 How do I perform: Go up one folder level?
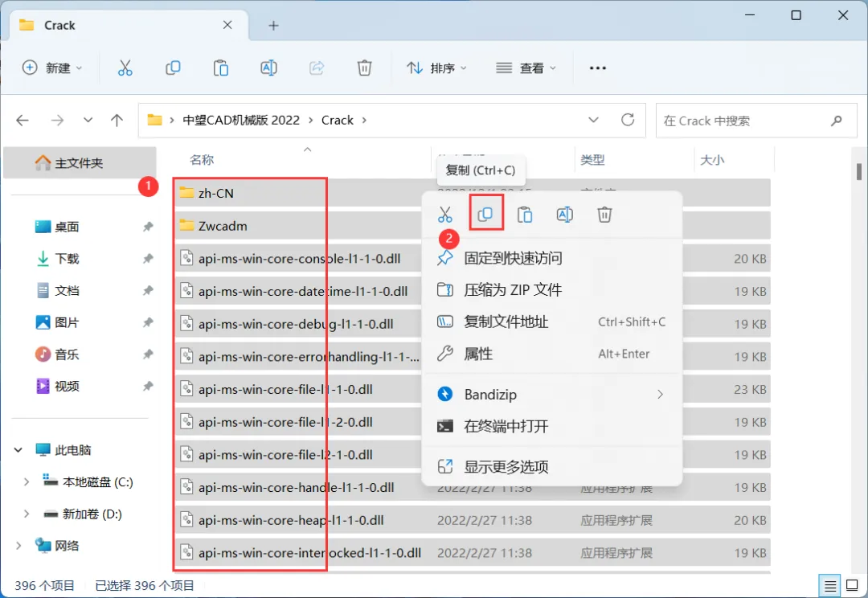click(117, 120)
